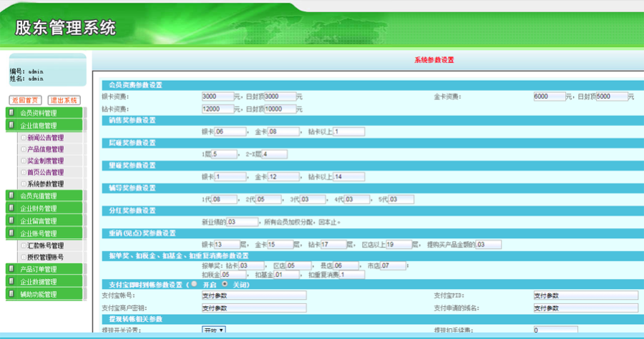Click the 扣重复消费 input field
The height and width of the screenshot is (339, 644).
coord(351,275)
